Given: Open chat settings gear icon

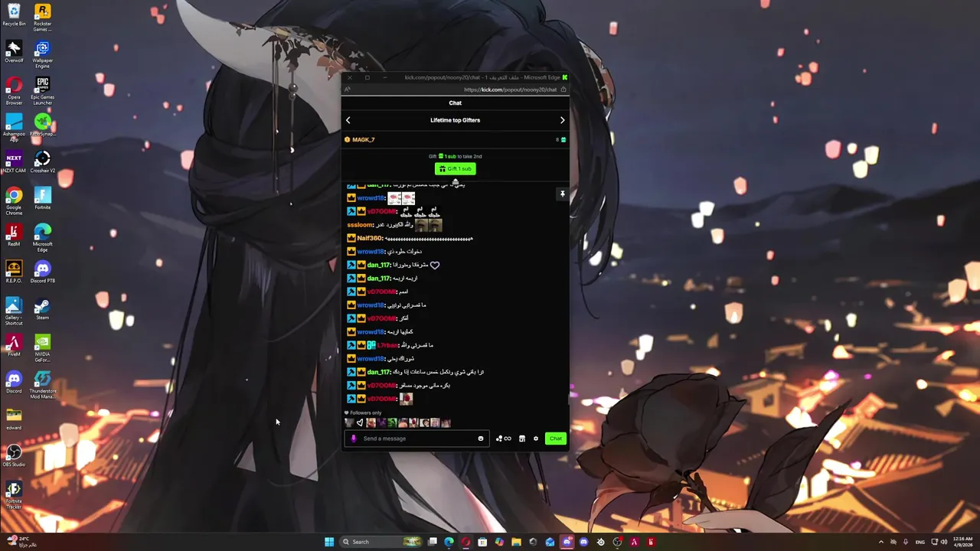Looking at the screenshot, I should 536,439.
